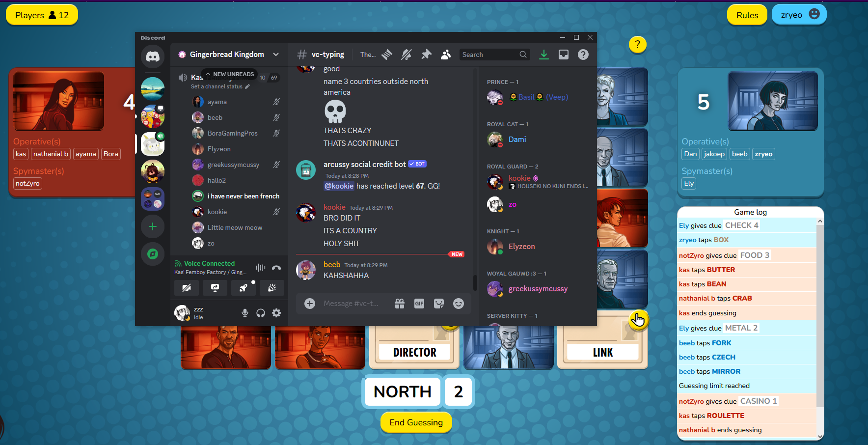Open the zryeo user menu
The height and width of the screenshot is (445, 868).
click(x=799, y=15)
